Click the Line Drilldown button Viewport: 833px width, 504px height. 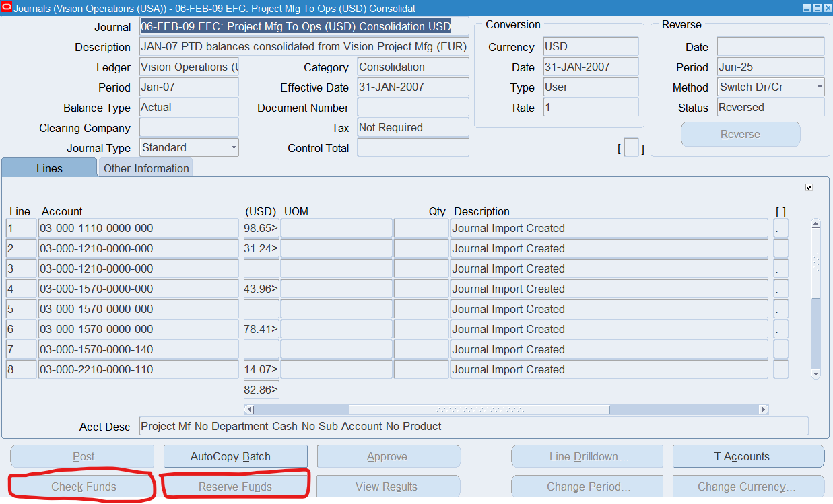pyautogui.click(x=587, y=456)
